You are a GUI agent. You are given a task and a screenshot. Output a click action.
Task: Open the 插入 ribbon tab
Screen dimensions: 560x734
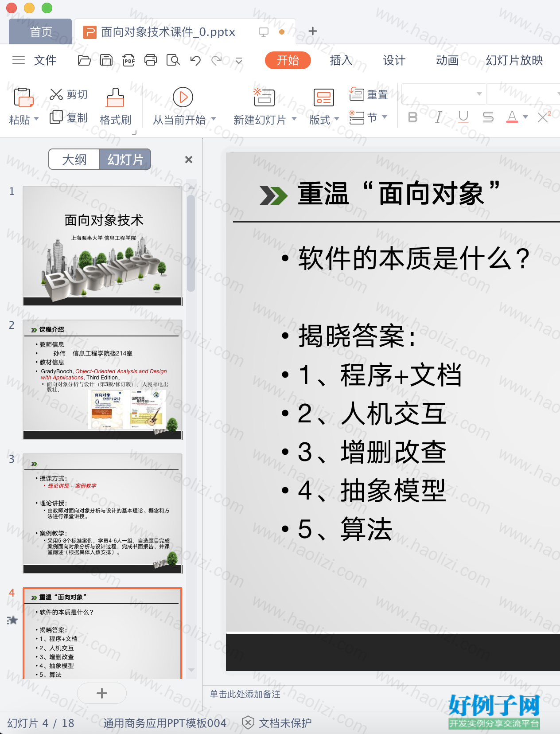point(341,60)
